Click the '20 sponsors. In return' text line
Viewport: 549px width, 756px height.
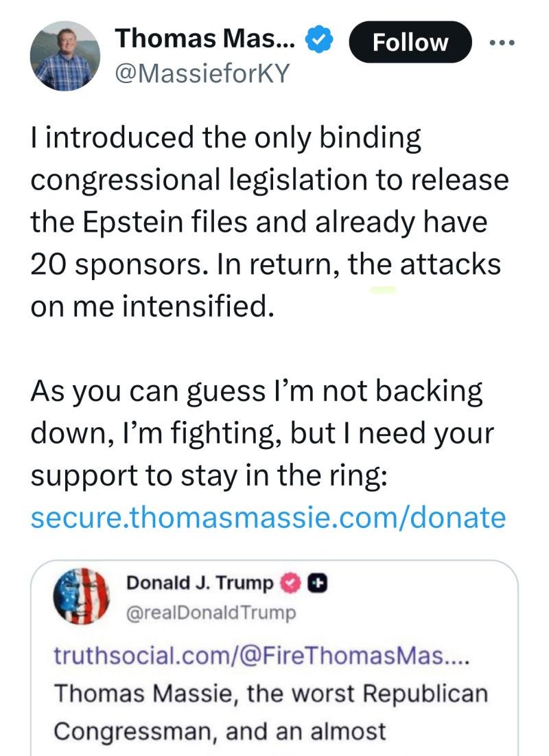pos(266,264)
